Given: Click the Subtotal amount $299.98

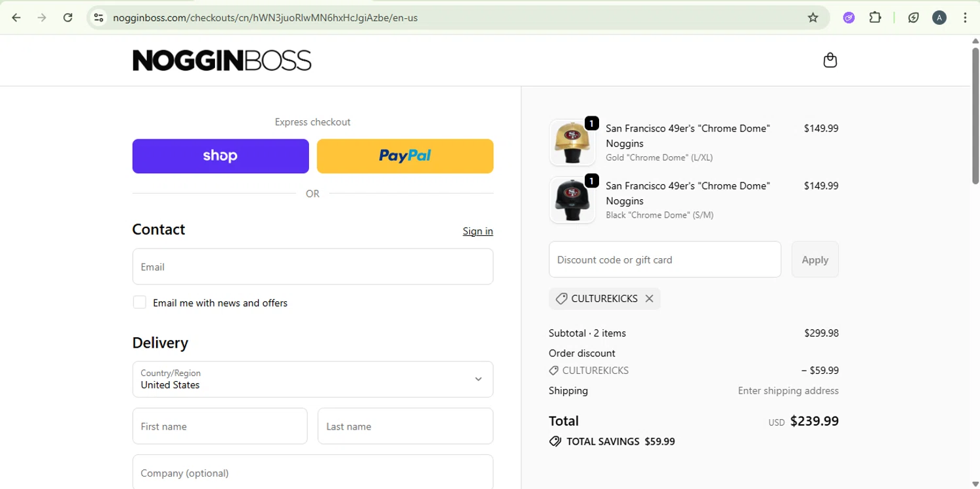Looking at the screenshot, I should pyautogui.click(x=821, y=333).
